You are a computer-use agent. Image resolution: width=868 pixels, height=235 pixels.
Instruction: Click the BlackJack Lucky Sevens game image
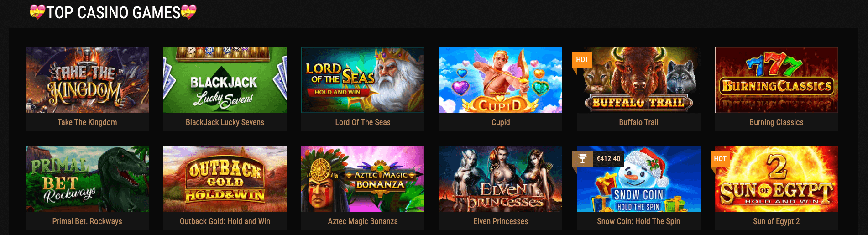click(x=225, y=80)
